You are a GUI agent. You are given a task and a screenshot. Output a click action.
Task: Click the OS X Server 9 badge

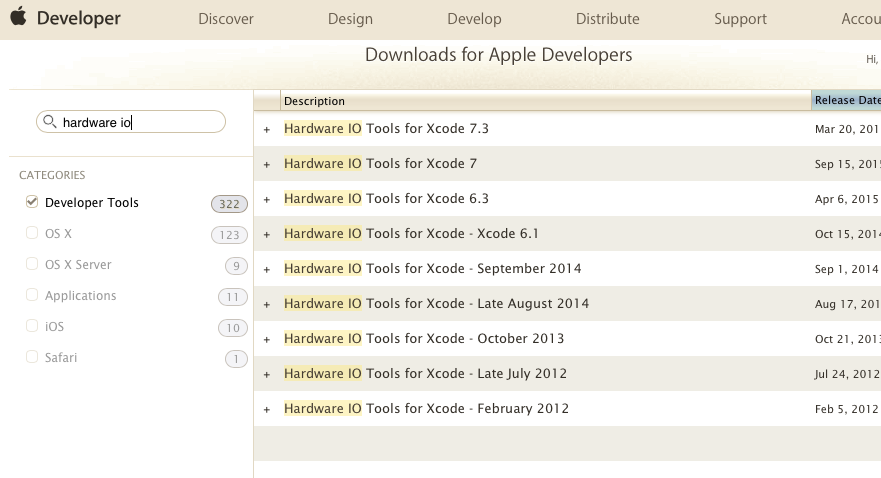(x=236, y=266)
